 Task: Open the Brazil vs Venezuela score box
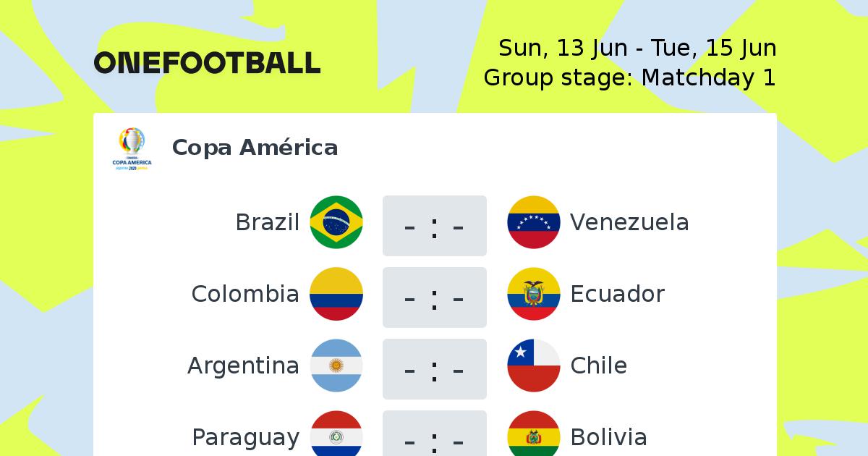pyautogui.click(x=435, y=226)
